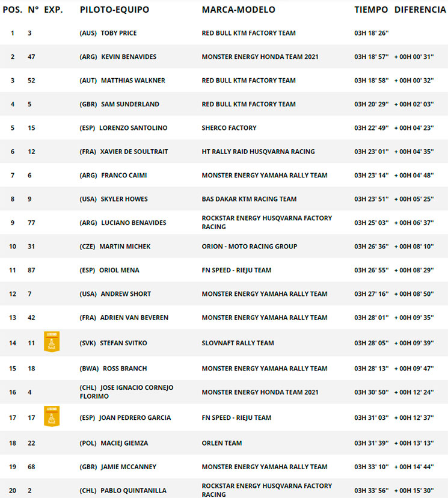Click difference + 00H 14' 44"
The width and height of the screenshot is (448, 498).
click(x=414, y=467)
